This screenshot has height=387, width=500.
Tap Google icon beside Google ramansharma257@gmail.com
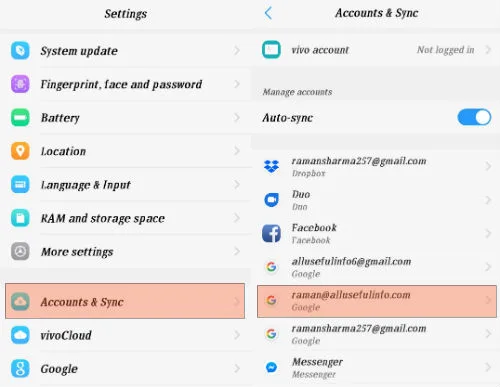pyautogui.click(x=271, y=334)
